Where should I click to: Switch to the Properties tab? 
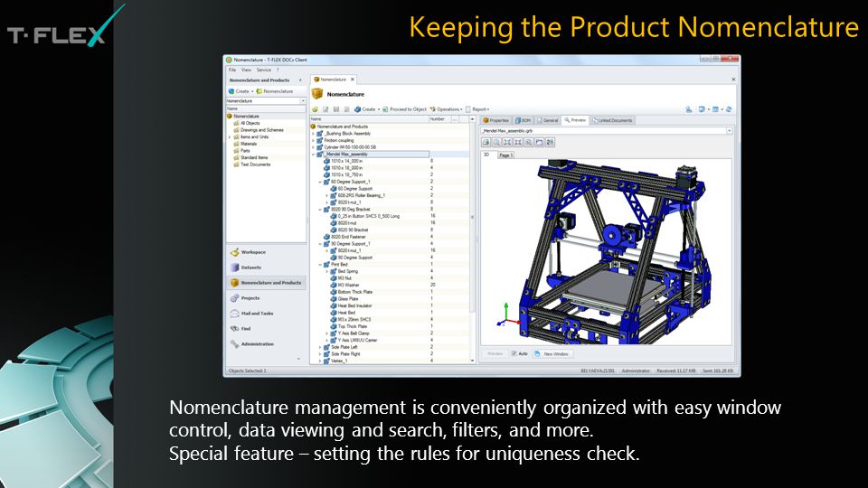[x=496, y=120]
